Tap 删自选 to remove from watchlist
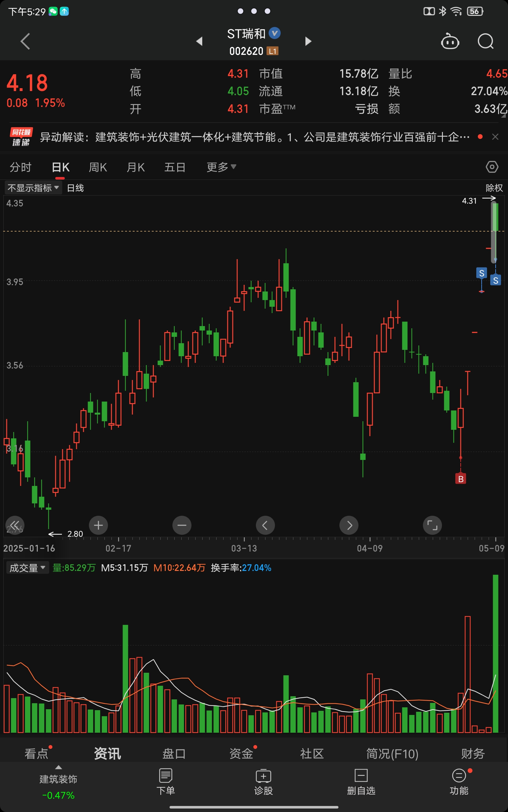Viewport: 508px width, 812px height. point(361,782)
